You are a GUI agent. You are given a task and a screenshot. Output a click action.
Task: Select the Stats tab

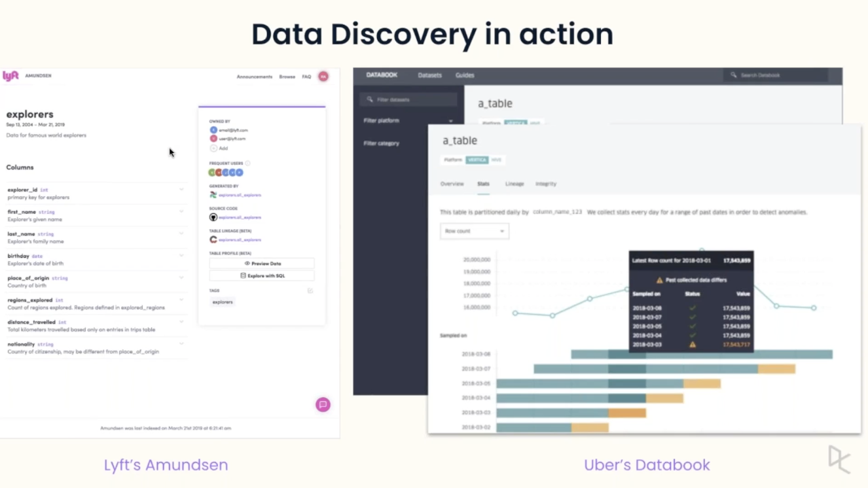pyautogui.click(x=483, y=184)
